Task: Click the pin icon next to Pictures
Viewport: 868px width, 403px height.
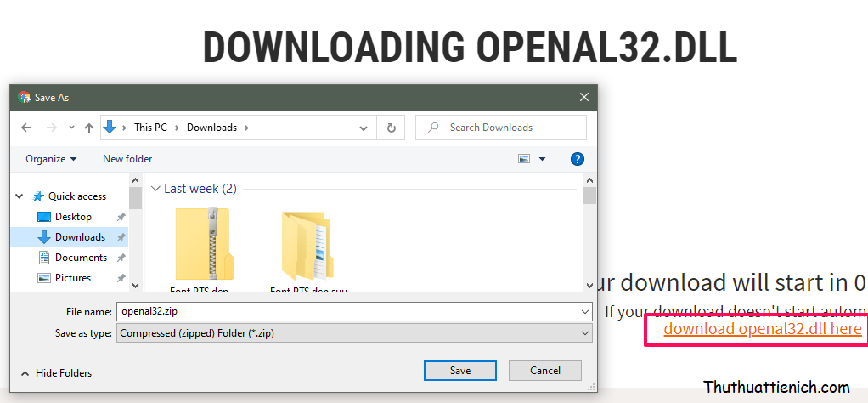Action: 121,278
